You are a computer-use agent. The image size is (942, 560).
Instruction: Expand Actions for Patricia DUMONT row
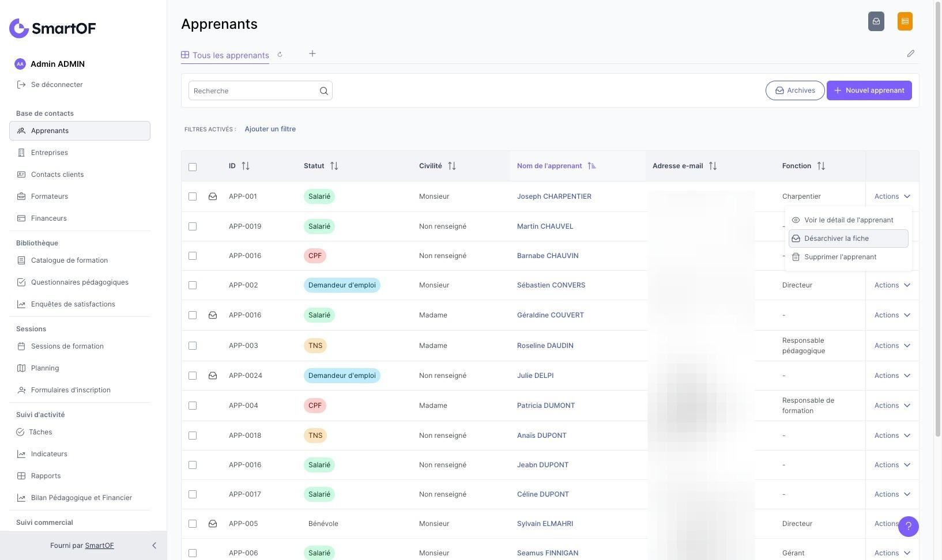click(892, 406)
